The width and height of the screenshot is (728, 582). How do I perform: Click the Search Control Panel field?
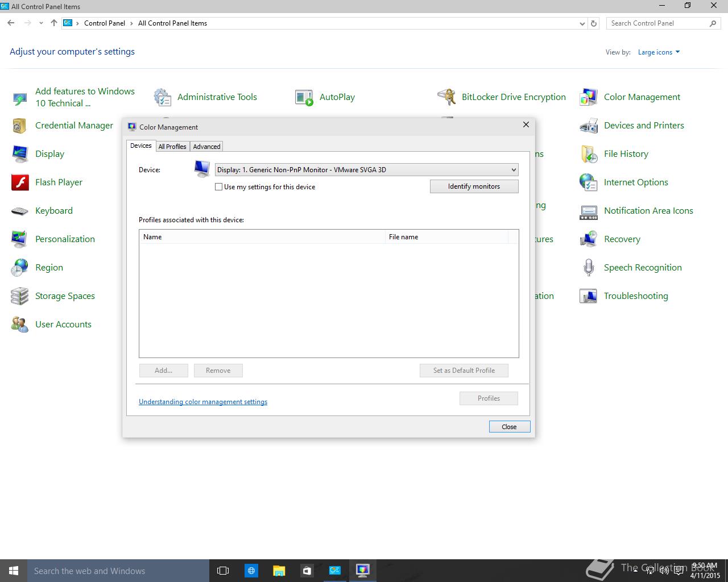[x=663, y=23]
